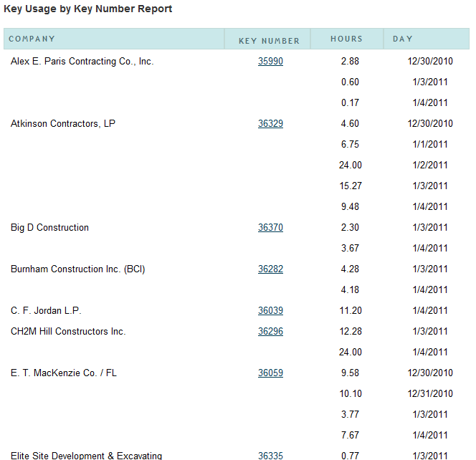The image size is (476, 460).
Task: Click the 36370 key number link
Action: coord(270,228)
